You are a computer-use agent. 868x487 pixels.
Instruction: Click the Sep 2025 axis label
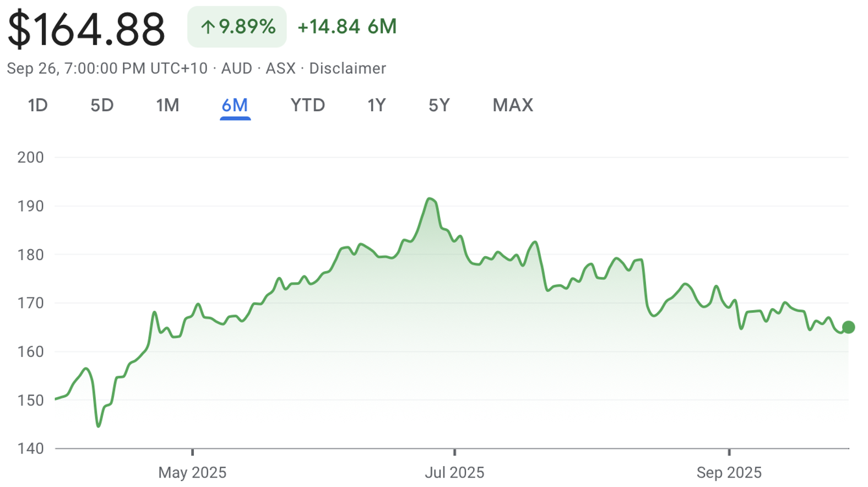click(x=729, y=473)
